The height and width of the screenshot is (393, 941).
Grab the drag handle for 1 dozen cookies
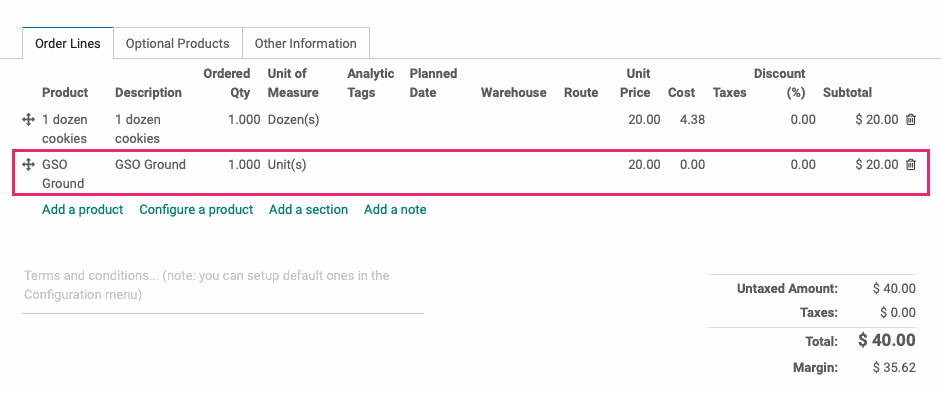click(28, 120)
